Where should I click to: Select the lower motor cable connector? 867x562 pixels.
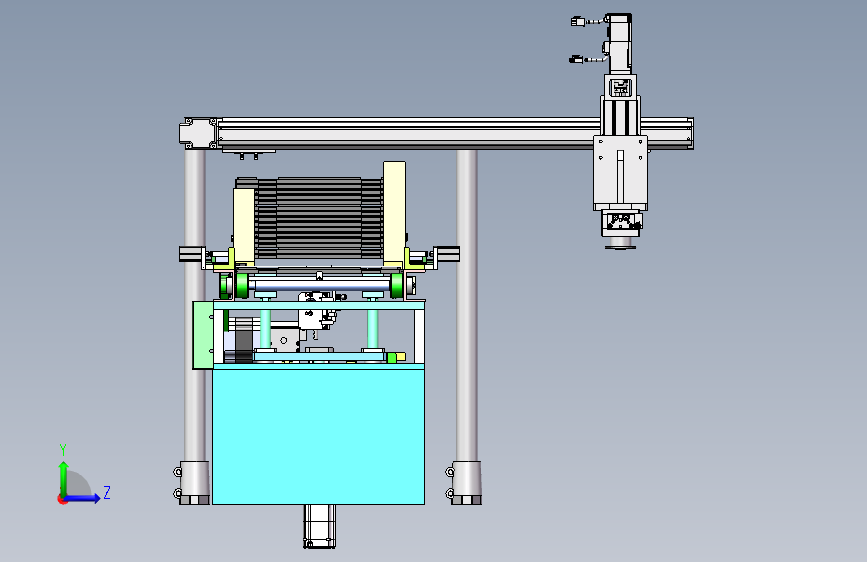click(x=576, y=59)
